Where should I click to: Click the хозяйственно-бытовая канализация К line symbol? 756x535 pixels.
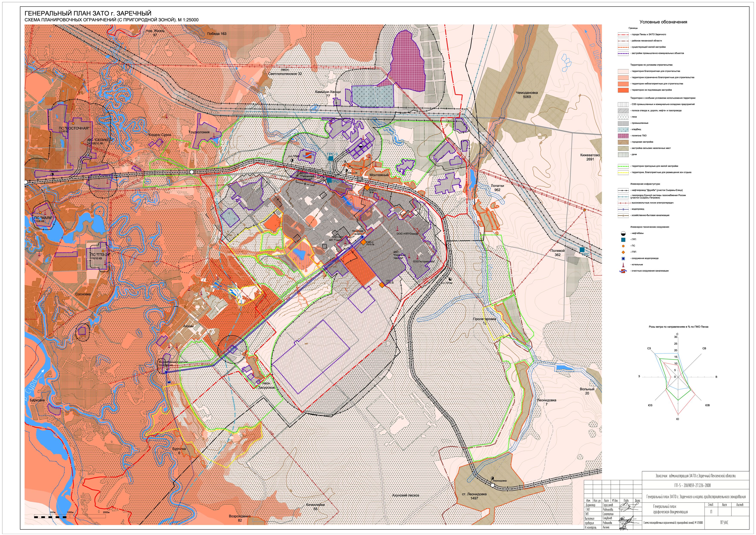623,215
